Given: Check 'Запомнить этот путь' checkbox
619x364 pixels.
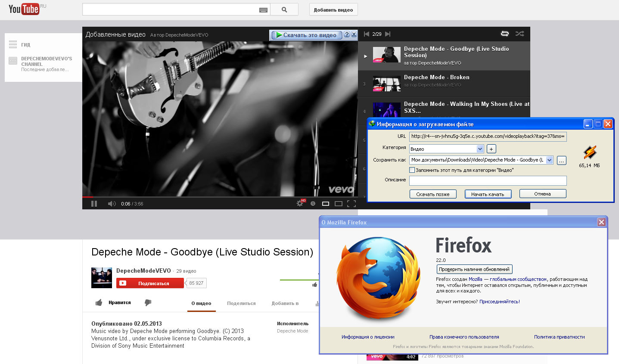Looking at the screenshot, I should tap(412, 170).
